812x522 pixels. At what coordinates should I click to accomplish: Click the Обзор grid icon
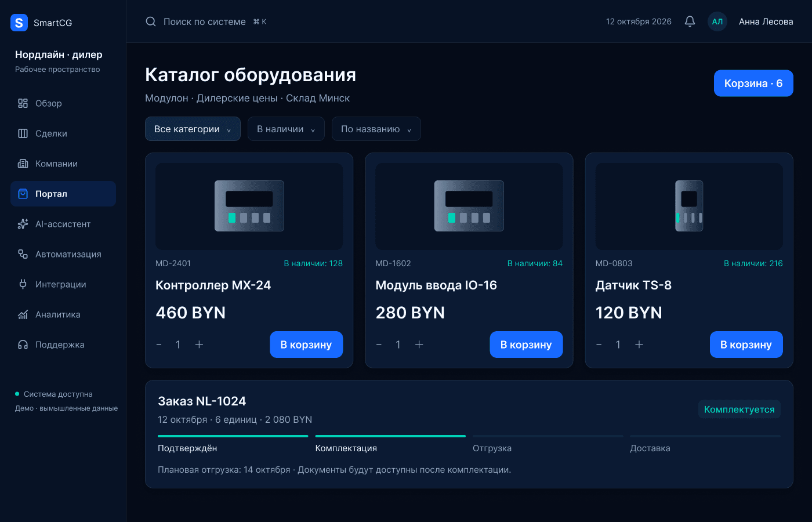[23, 103]
